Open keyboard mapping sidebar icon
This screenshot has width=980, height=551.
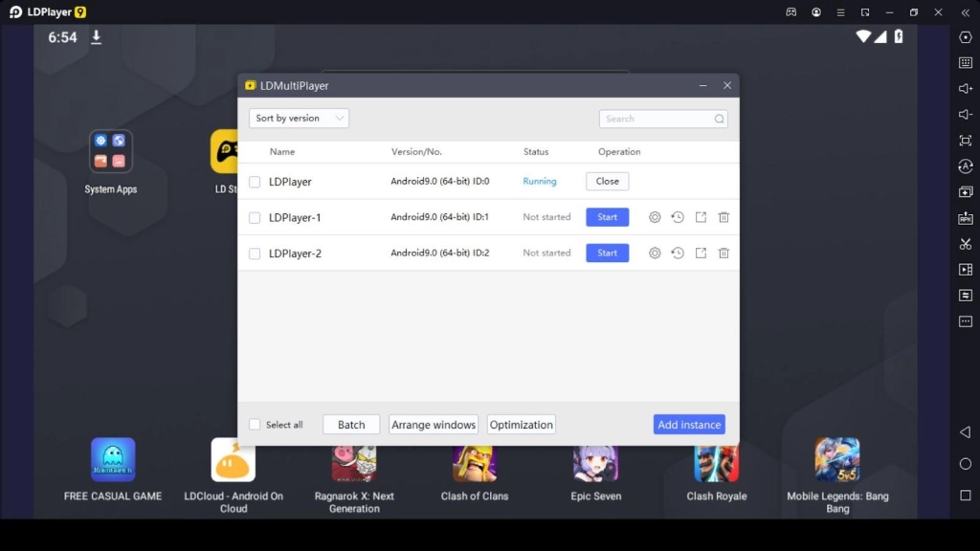(966, 63)
